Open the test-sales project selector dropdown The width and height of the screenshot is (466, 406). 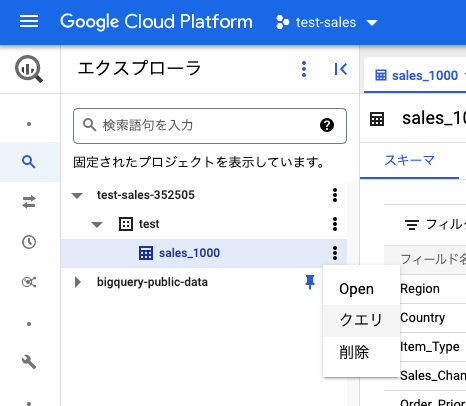[327, 22]
